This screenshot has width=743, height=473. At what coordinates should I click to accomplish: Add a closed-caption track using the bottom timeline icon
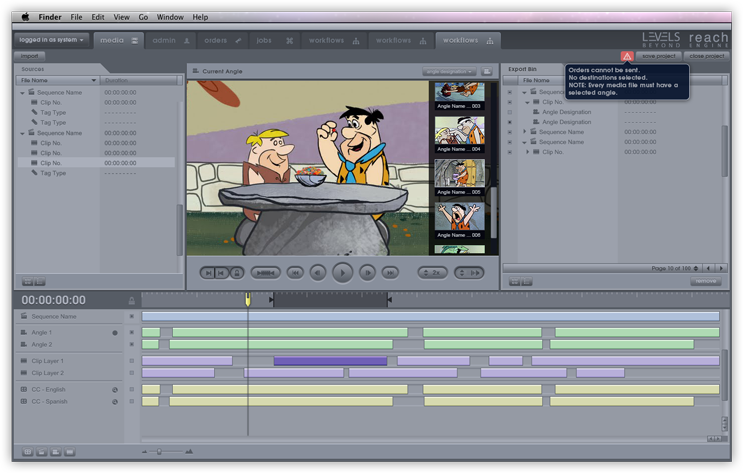(28, 452)
